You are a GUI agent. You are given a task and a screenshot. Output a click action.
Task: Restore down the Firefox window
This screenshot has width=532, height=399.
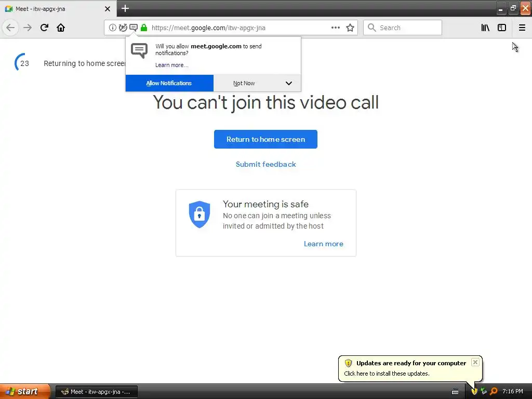coord(513,9)
